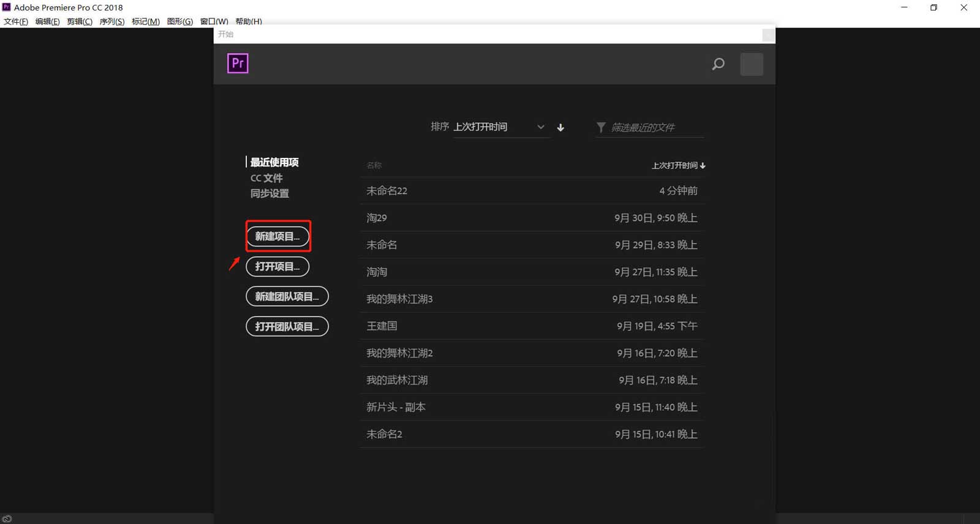
Task: Open the 图形(G) menu
Action: [x=180, y=21]
